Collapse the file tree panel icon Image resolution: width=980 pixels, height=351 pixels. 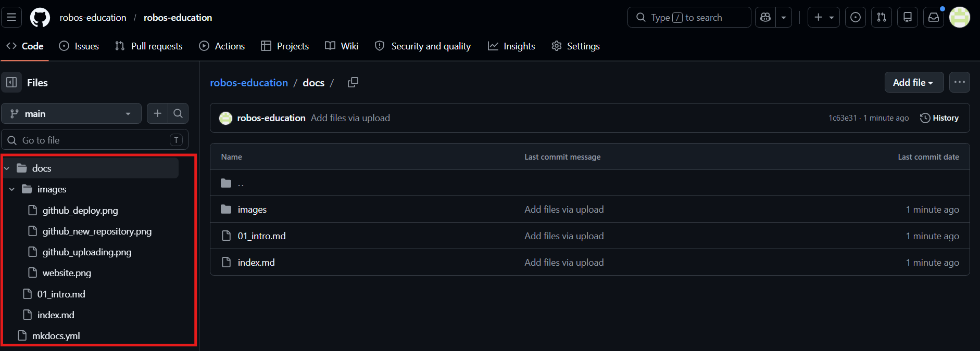[x=11, y=83]
